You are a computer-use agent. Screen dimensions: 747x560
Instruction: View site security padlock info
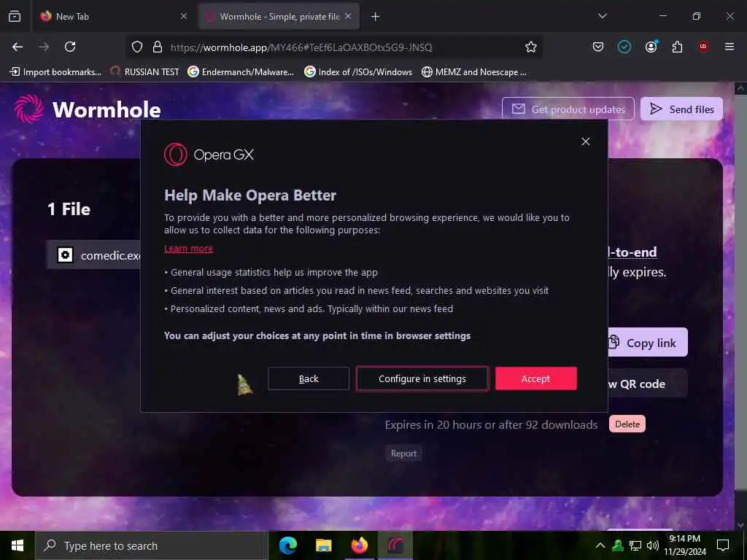click(x=158, y=47)
